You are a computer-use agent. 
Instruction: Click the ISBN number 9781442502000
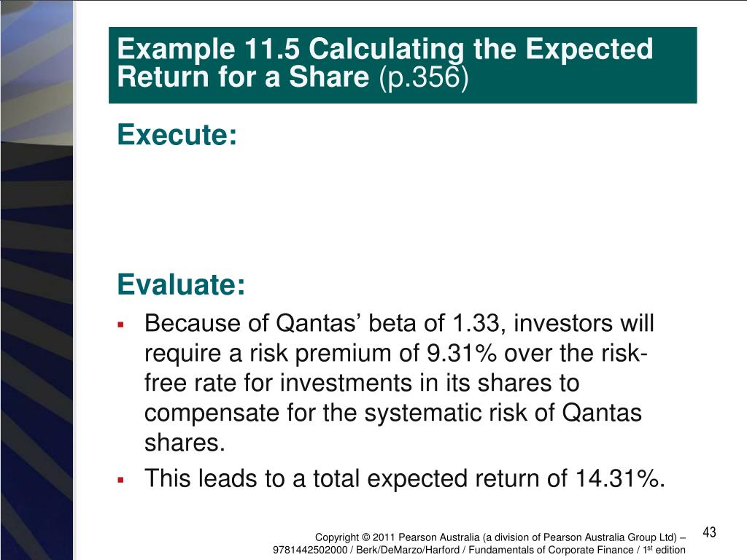click(x=310, y=550)
